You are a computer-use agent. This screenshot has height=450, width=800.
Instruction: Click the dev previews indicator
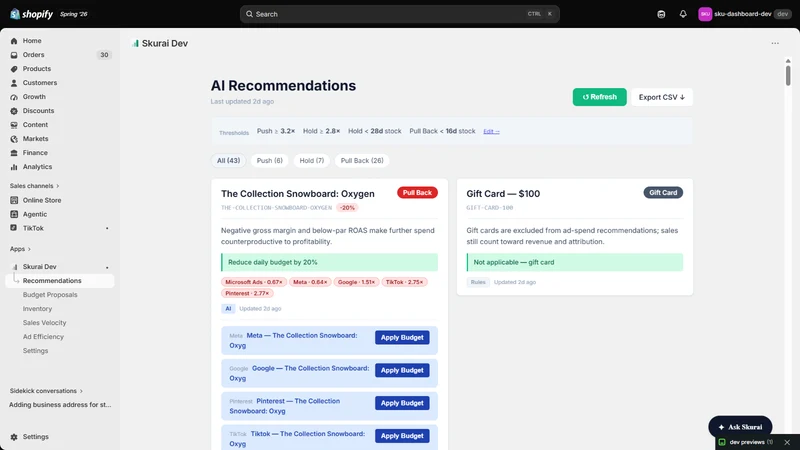tap(745, 442)
